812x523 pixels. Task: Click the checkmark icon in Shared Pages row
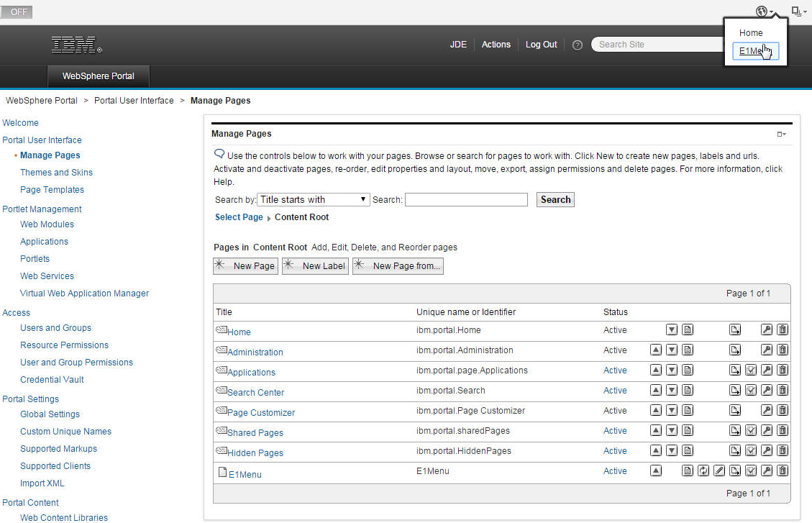coord(751,430)
